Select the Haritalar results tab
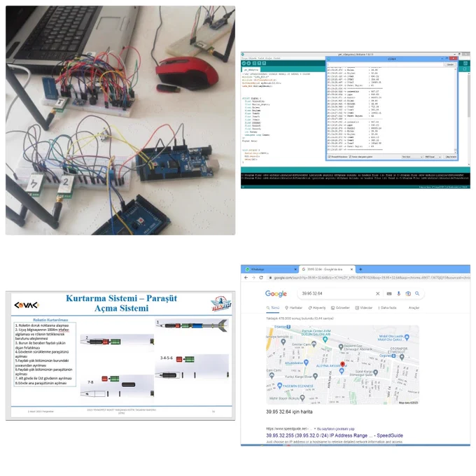Viewport: 476px width, 476px height. pyautogui.click(x=293, y=308)
